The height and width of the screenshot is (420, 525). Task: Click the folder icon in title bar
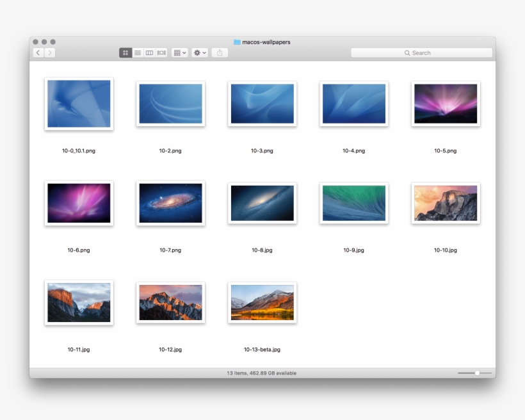click(x=237, y=42)
